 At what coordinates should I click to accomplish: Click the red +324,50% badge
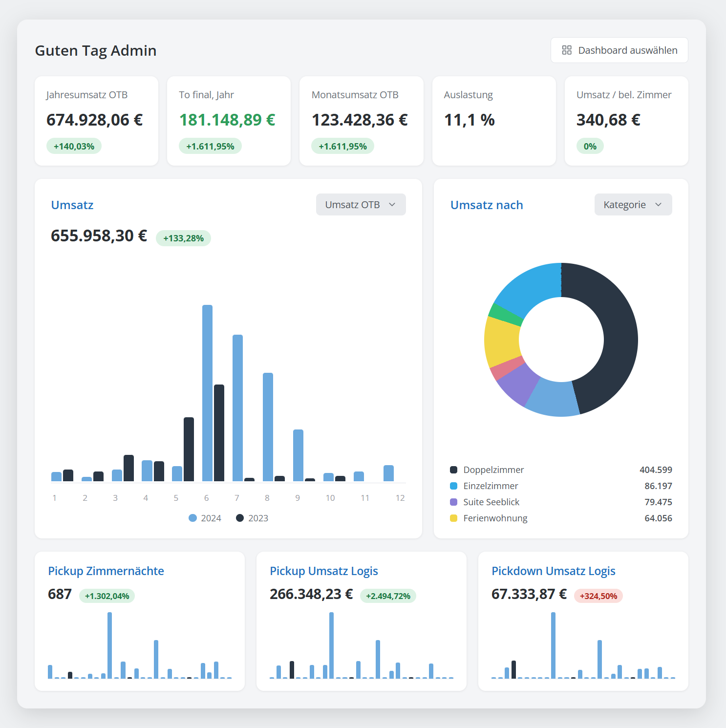pyautogui.click(x=598, y=596)
